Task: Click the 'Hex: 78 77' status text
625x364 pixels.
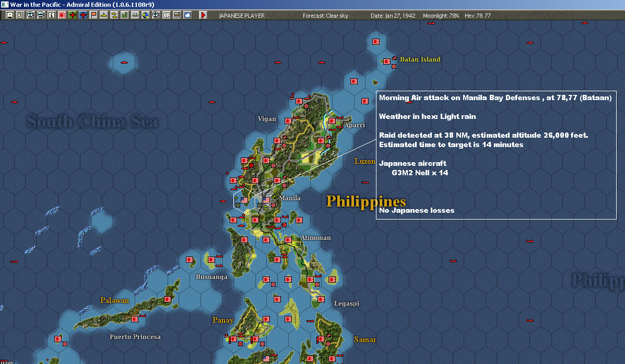Action: pos(478,16)
